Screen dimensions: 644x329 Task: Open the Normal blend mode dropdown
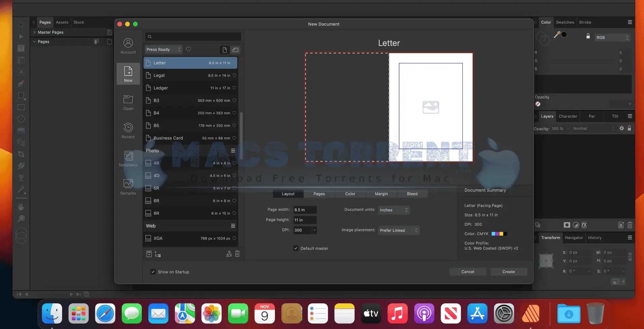[593, 128]
